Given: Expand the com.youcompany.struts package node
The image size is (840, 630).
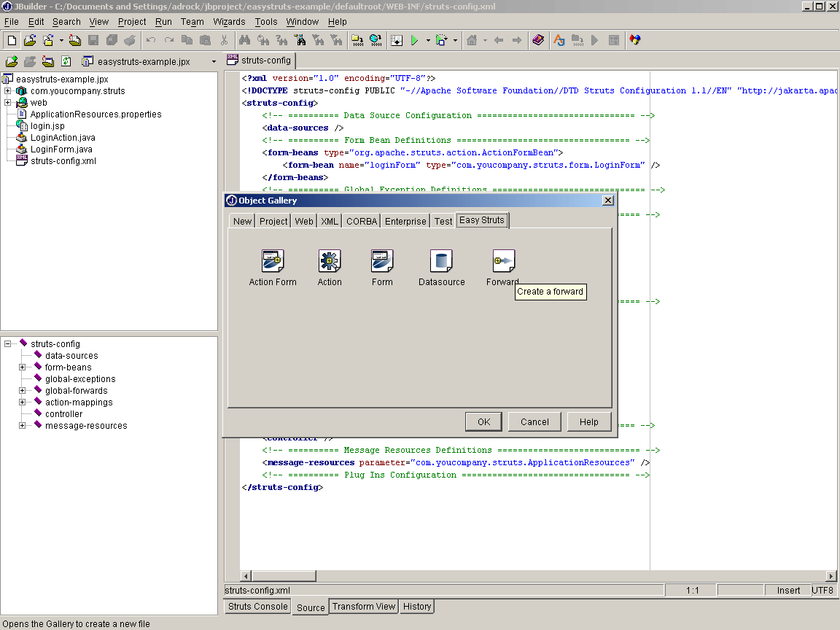Looking at the screenshot, I should tap(8, 91).
